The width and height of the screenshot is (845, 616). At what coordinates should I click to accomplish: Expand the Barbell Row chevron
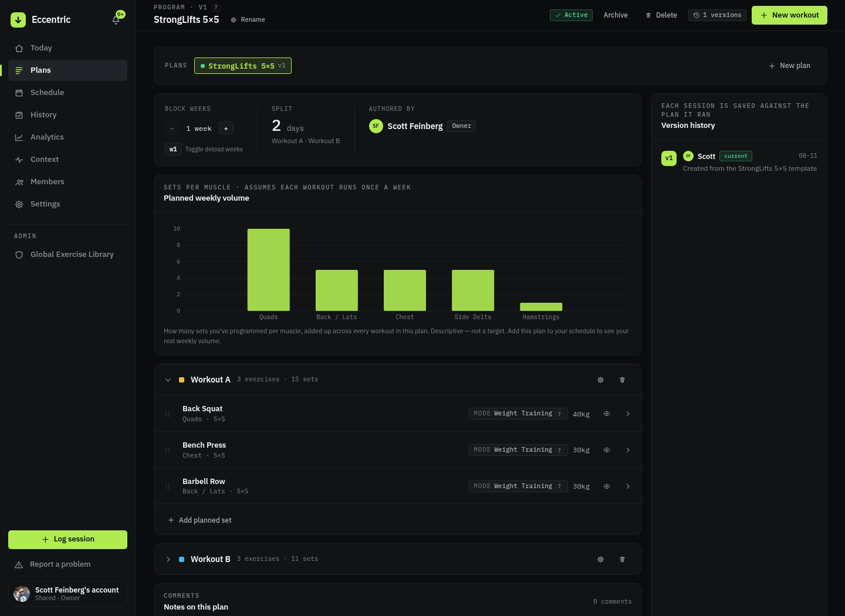point(628,486)
